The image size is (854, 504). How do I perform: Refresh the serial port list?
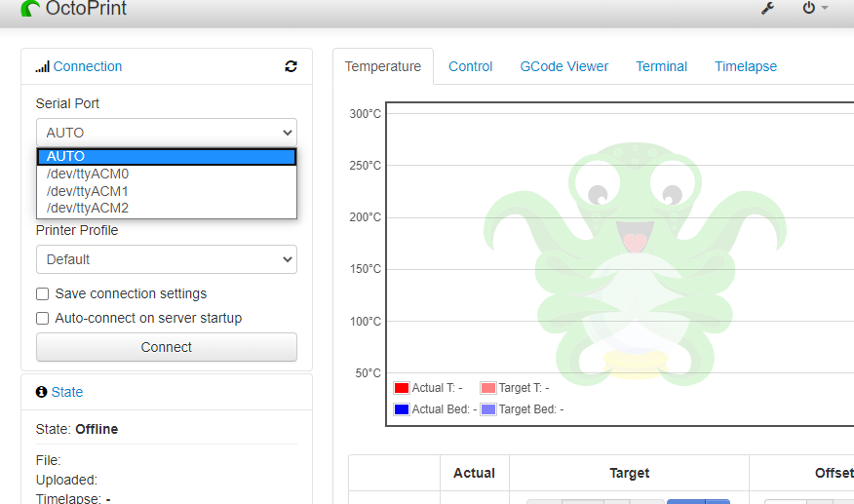291,66
